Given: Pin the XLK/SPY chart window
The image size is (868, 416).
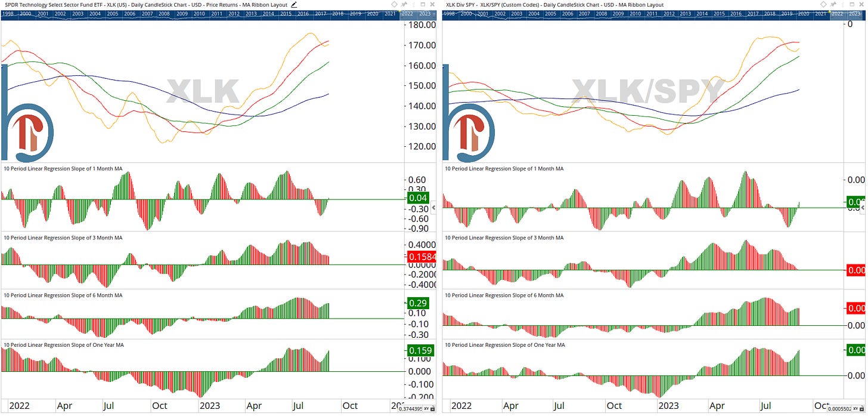Looking at the screenshot, I should pyautogui.click(x=833, y=4).
